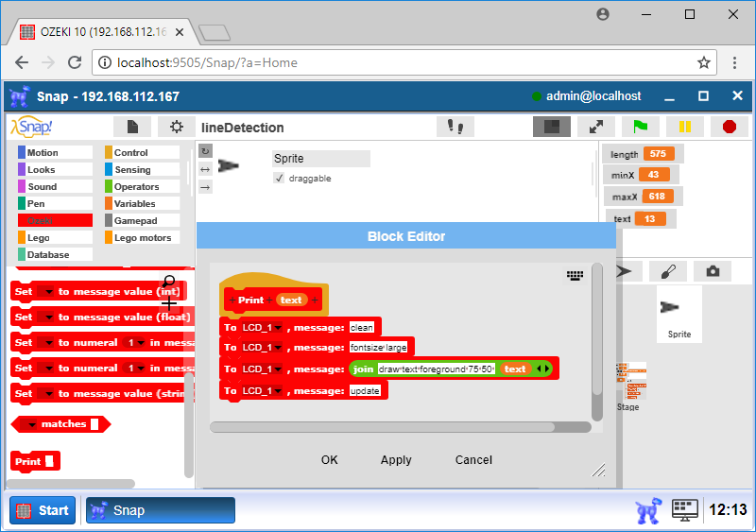
Task: Select the Operators palette category
Action: point(143,186)
